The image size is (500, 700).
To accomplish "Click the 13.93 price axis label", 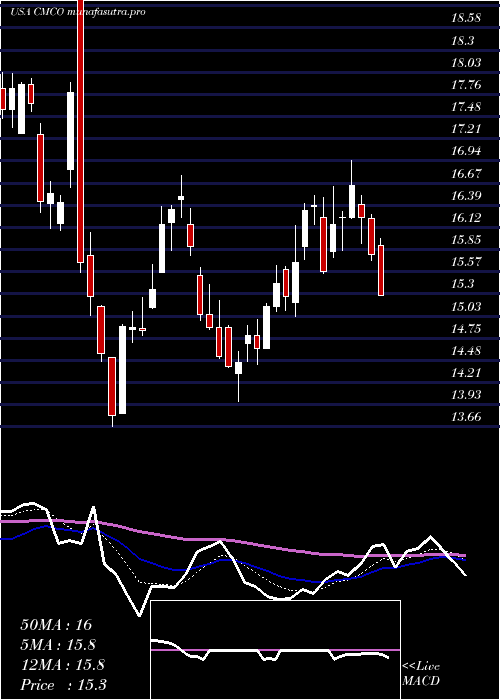I will (x=465, y=395).
